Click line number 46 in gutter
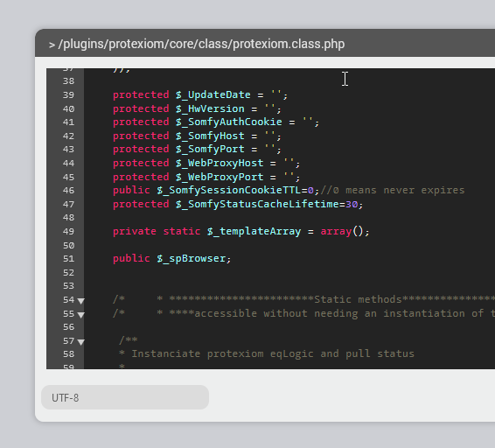495x448 pixels. (68, 191)
